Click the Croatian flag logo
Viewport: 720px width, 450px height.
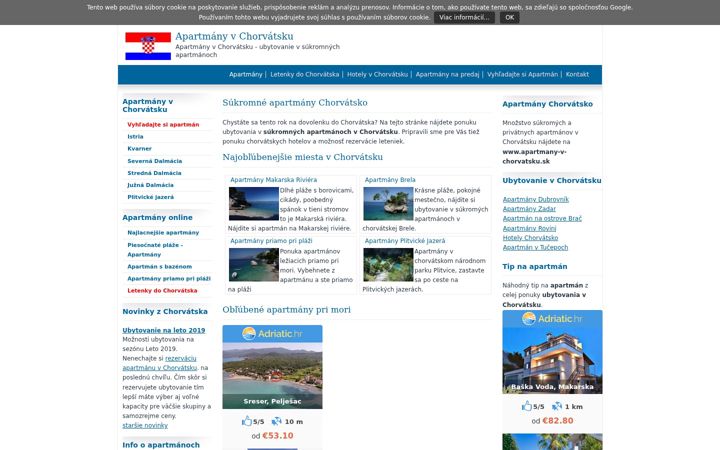pos(148,46)
